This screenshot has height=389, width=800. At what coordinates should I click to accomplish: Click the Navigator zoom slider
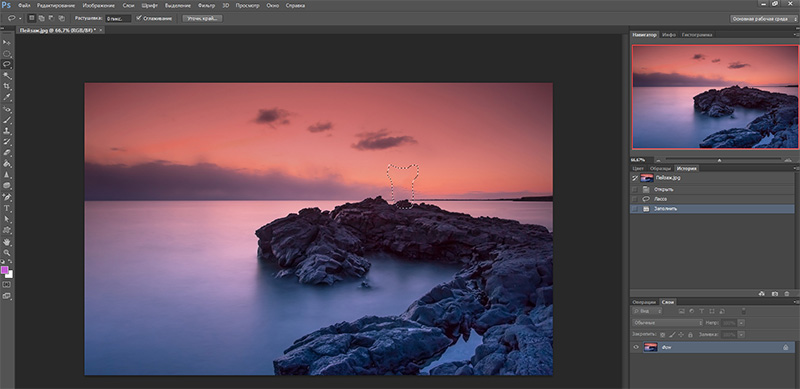(x=719, y=160)
